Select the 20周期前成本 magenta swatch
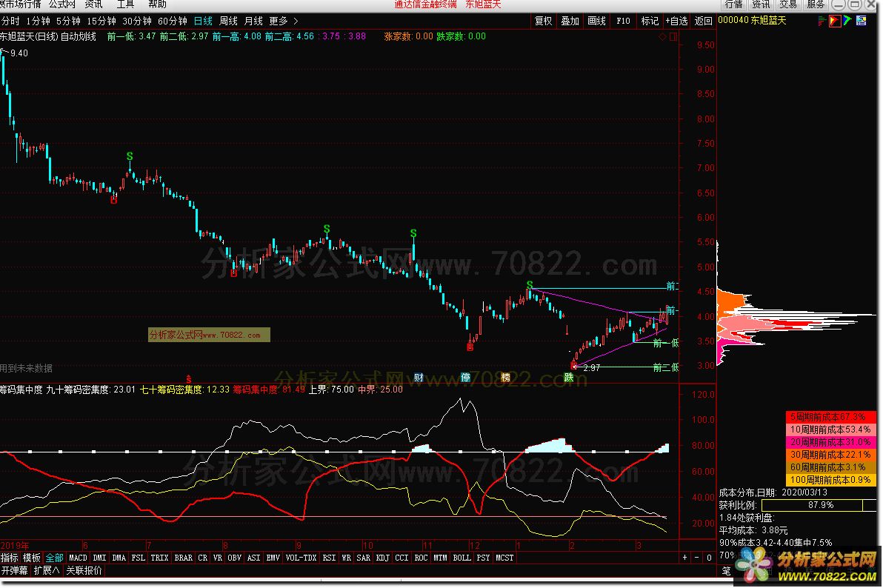 pos(830,442)
